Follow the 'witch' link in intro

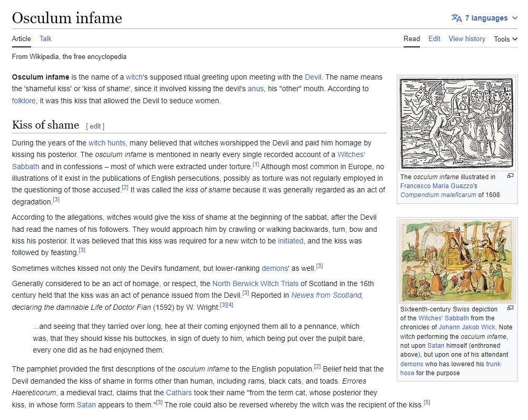pos(134,77)
